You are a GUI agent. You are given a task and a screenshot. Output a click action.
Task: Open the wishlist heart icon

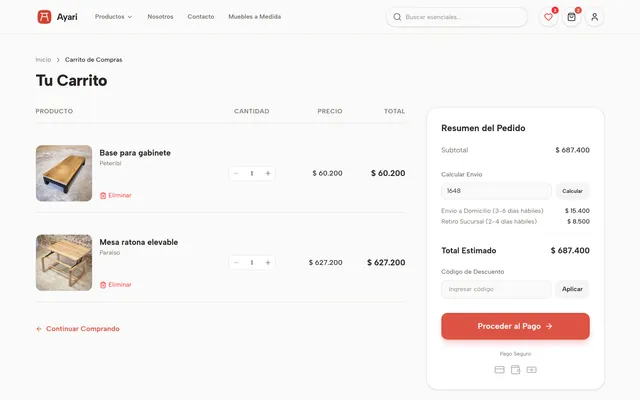click(x=548, y=17)
